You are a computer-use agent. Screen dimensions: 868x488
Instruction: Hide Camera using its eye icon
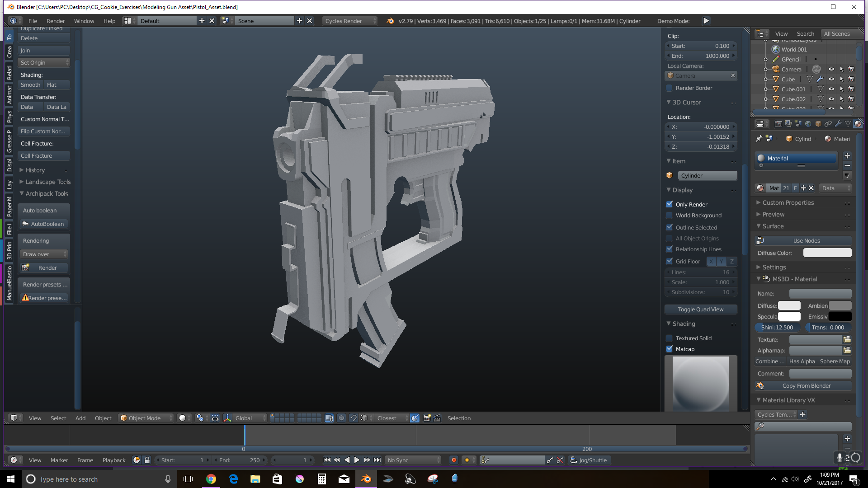(x=831, y=69)
